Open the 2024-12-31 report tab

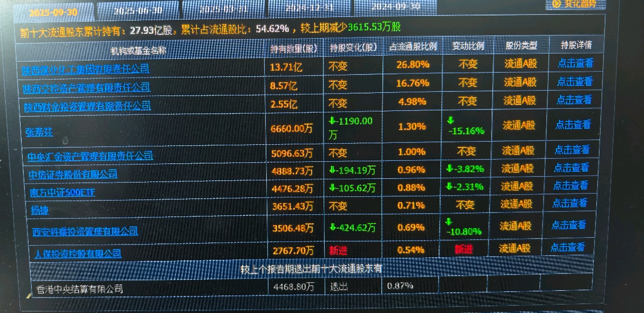coord(309,7)
